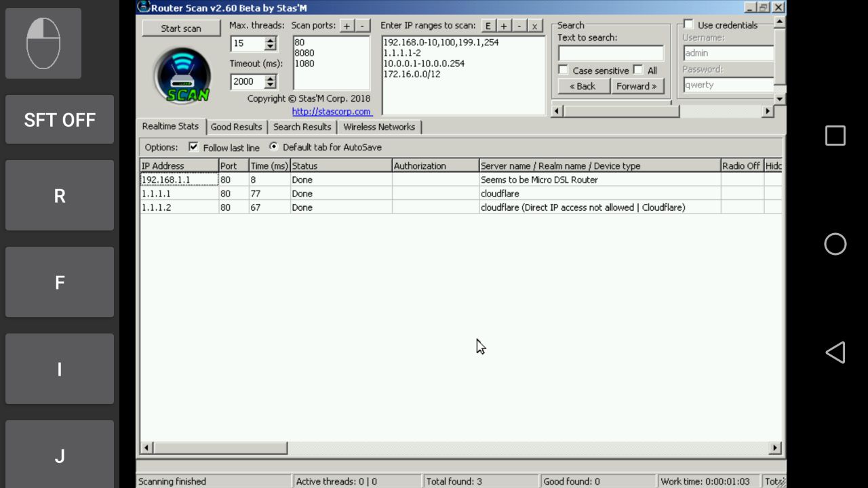Click the 10.0.0.1-10.0.0.254 range line

424,64
